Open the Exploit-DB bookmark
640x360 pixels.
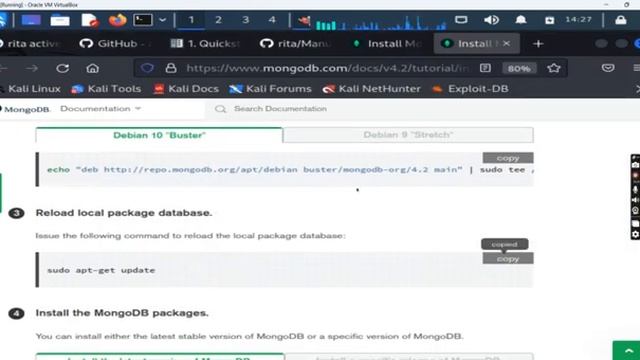(x=470, y=89)
